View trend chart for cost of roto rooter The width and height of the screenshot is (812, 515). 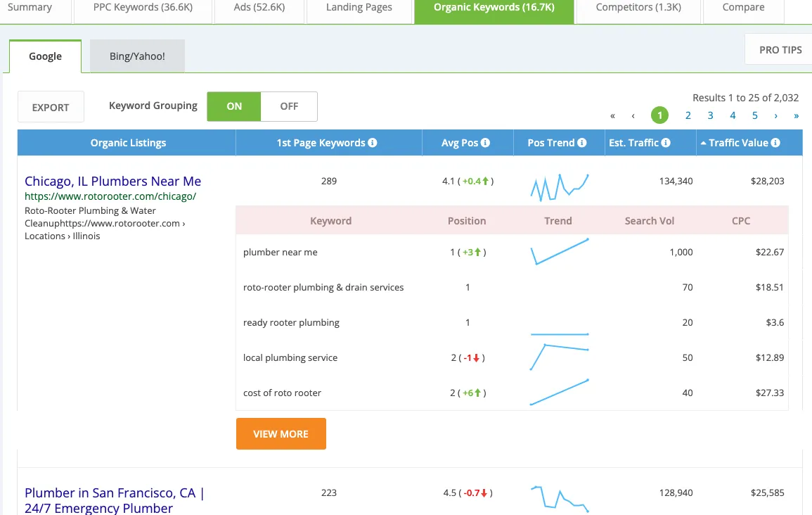pos(560,392)
